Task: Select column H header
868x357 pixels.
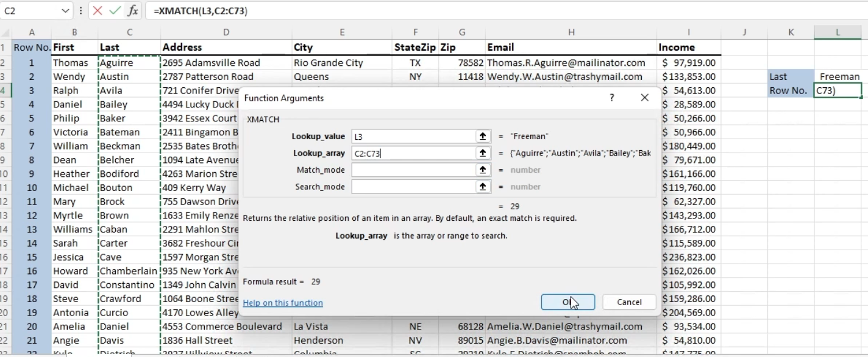Action: coord(571,32)
